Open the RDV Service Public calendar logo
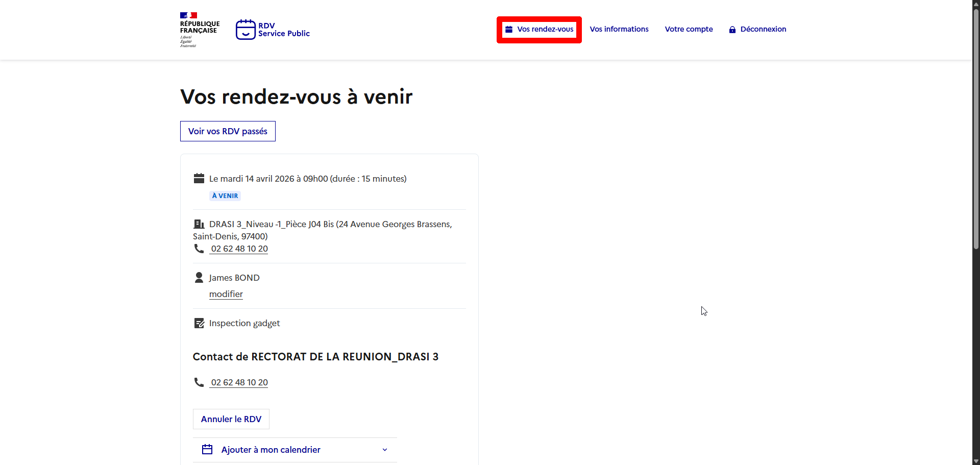Image resolution: width=980 pixels, height=465 pixels. click(246, 30)
